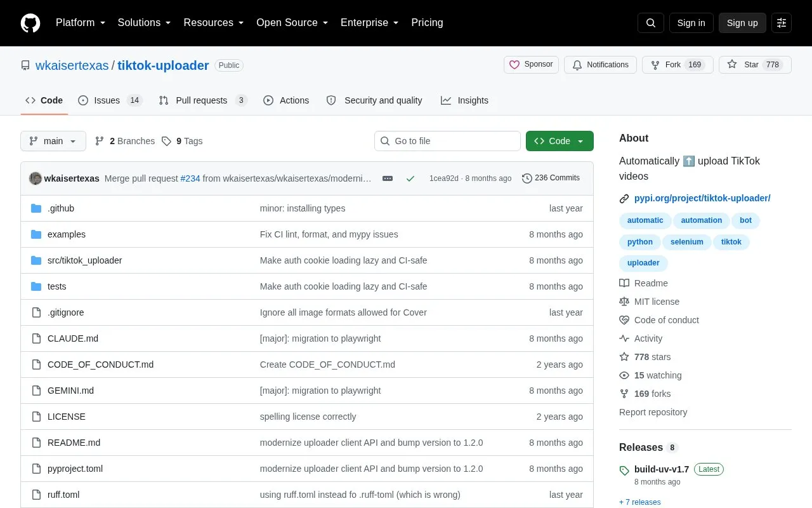
Task: Click the file icon beside CLAUDE.md
Action: pos(36,338)
